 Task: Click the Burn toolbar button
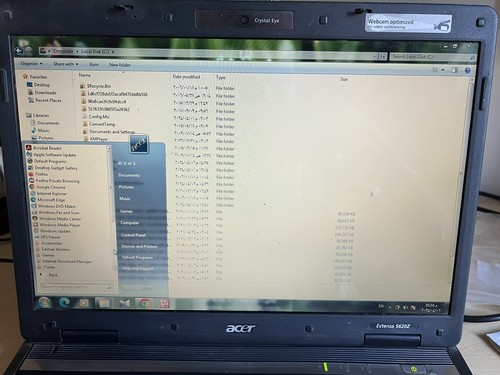tap(94, 64)
